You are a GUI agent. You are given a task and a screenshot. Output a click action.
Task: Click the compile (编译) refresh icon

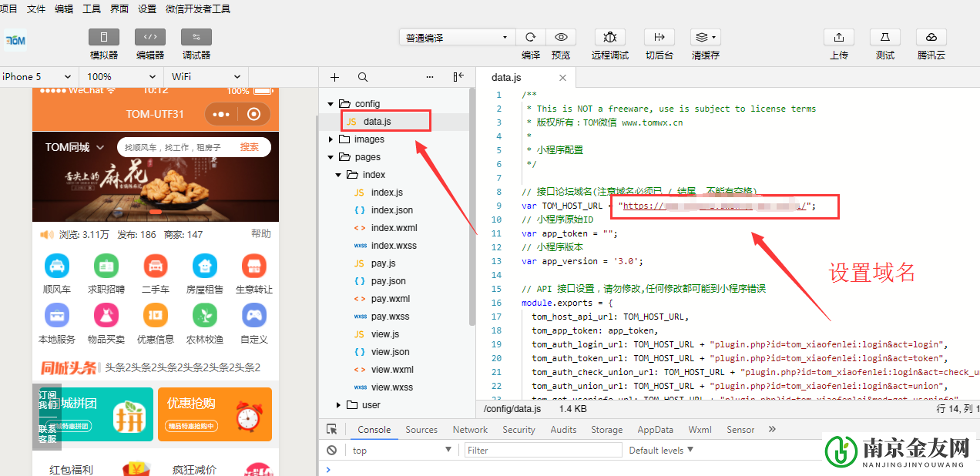tap(530, 37)
